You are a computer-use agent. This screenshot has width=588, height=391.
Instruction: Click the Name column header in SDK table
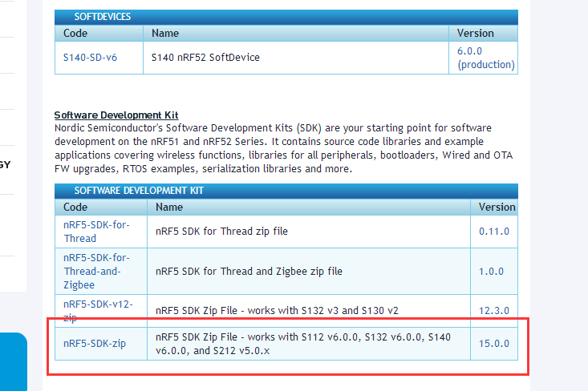pyautogui.click(x=169, y=207)
